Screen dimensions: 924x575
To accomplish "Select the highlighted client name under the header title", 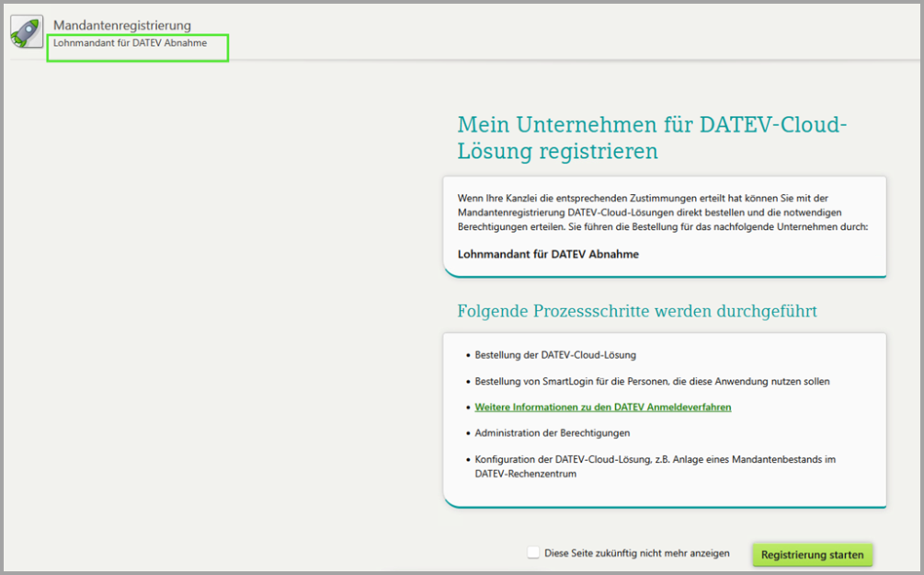I will (x=130, y=43).
